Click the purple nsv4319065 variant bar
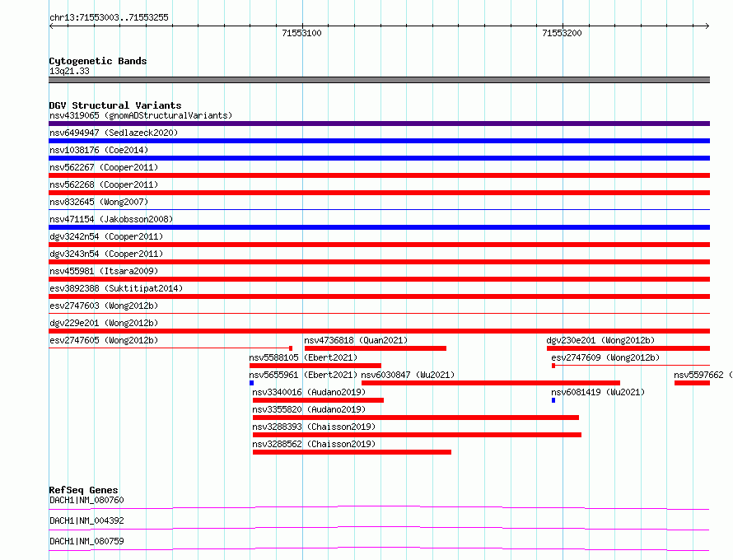This screenshot has width=733, height=560. (379, 124)
